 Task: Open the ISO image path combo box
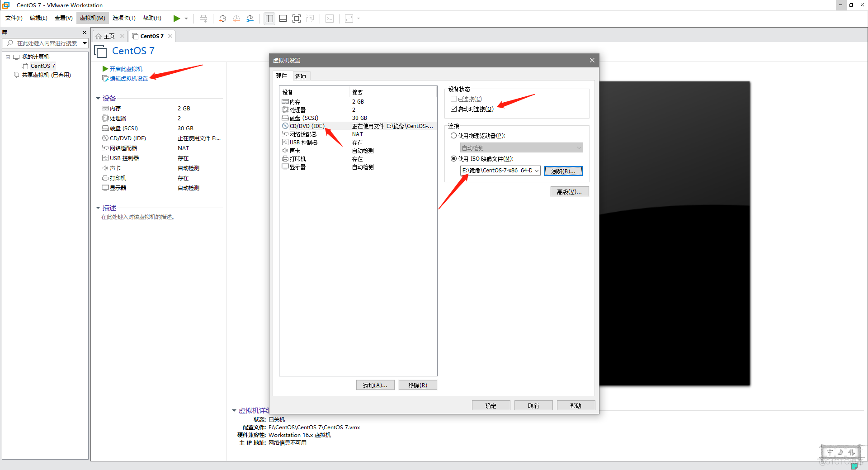click(x=500, y=171)
